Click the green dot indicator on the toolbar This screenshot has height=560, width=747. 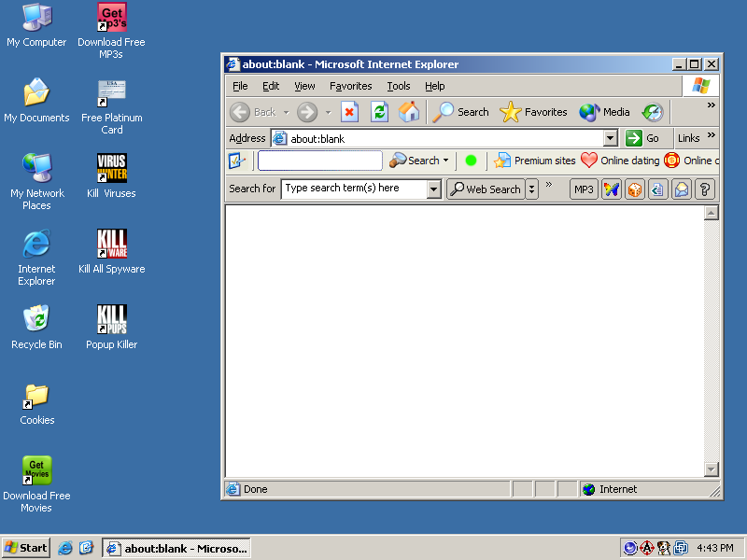click(471, 161)
